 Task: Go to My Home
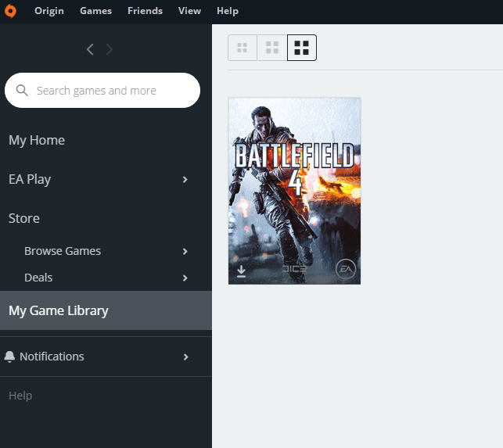37,141
